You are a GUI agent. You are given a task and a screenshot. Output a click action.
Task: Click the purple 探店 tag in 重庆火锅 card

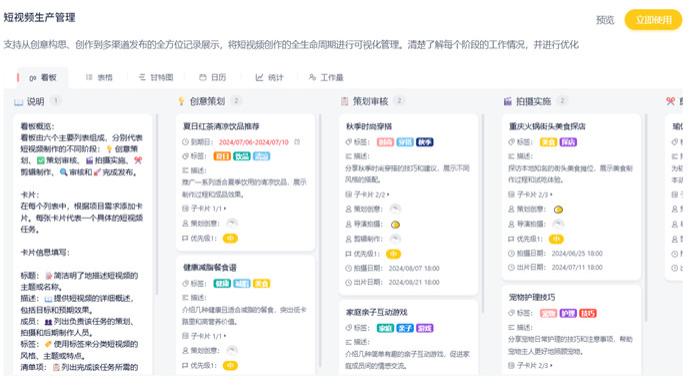point(568,142)
